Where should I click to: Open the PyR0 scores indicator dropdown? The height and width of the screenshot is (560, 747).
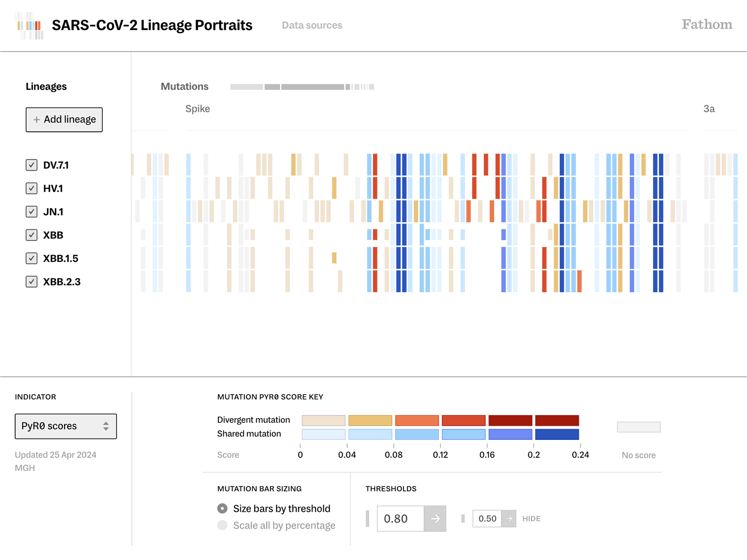(66, 426)
